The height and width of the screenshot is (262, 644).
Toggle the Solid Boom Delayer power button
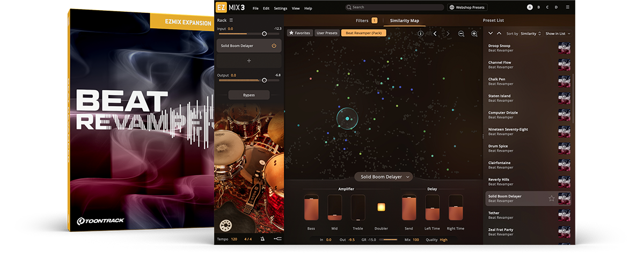(274, 46)
